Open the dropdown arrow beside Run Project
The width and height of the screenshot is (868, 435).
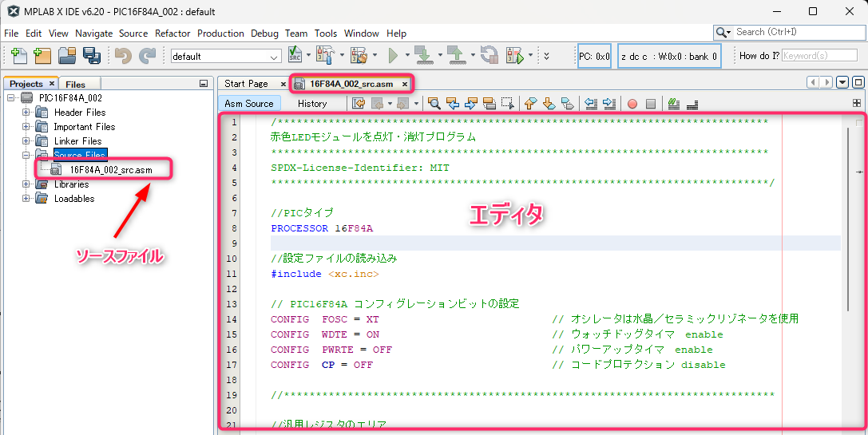coord(407,55)
